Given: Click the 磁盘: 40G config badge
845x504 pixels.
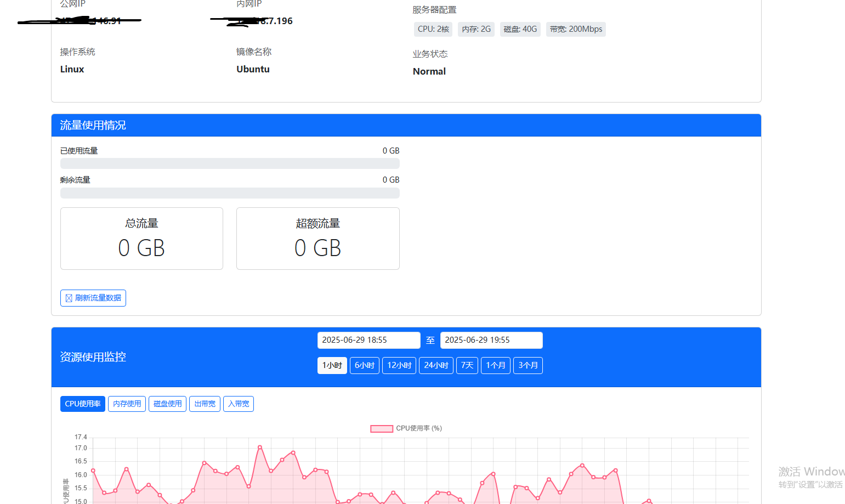Looking at the screenshot, I should coord(520,29).
